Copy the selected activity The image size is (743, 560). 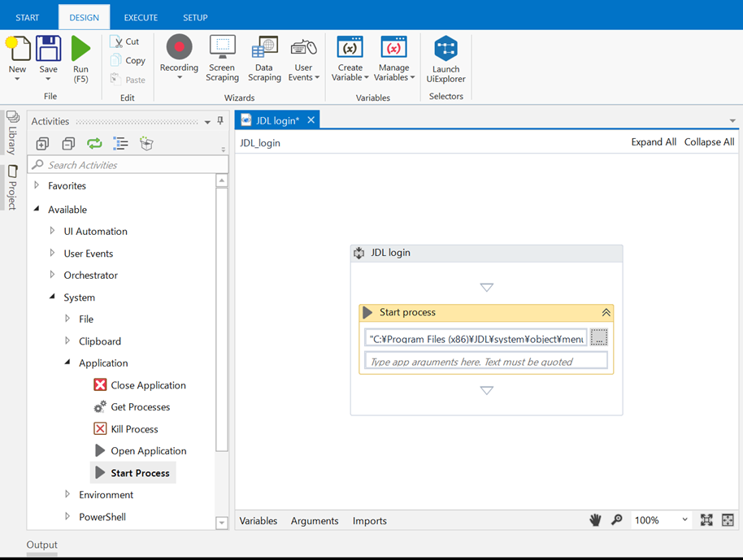[128, 61]
